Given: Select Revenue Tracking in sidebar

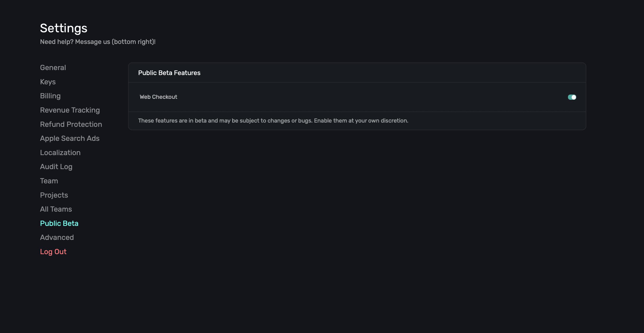Looking at the screenshot, I should pos(70,110).
